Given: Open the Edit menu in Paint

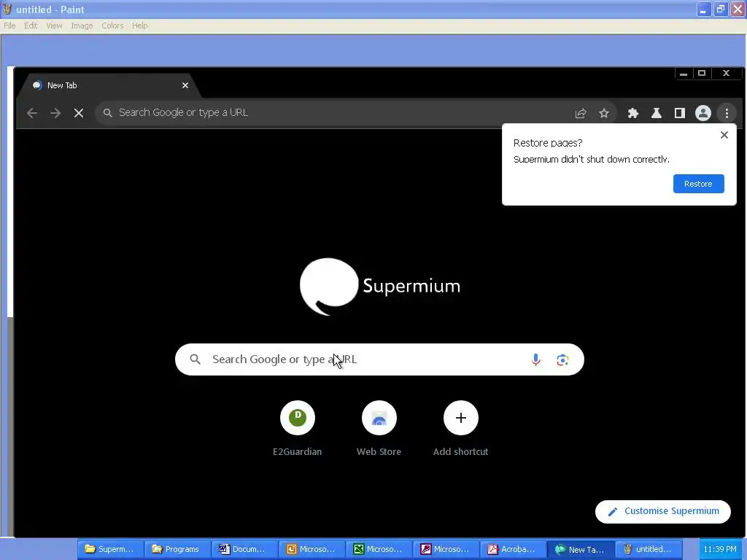Looking at the screenshot, I should pyautogui.click(x=31, y=26).
